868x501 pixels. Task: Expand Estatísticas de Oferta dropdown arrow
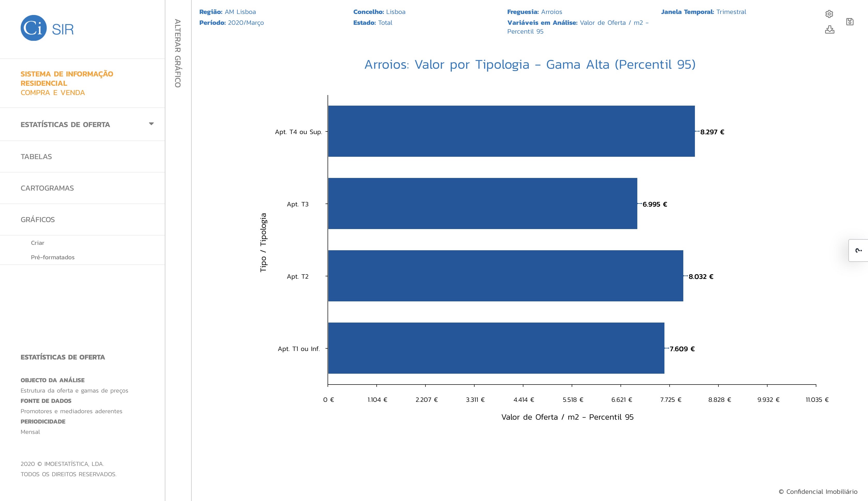[151, 124]
